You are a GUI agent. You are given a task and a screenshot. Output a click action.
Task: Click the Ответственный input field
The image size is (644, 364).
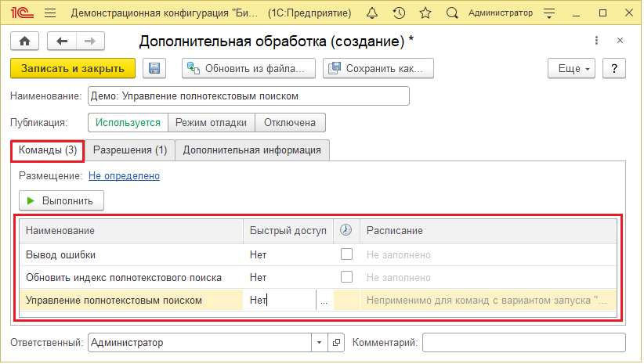[200, 342]
